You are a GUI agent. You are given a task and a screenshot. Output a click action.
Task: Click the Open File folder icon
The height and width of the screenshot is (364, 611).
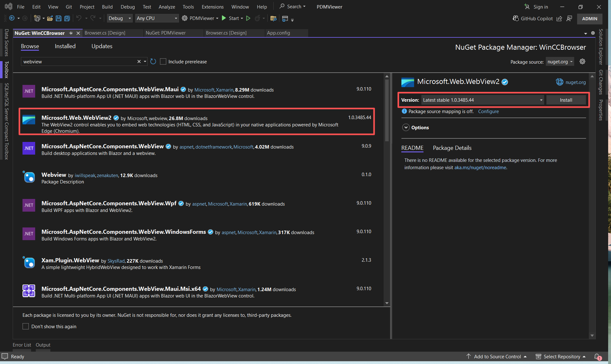pyautogui.click(x=50, y=18)
